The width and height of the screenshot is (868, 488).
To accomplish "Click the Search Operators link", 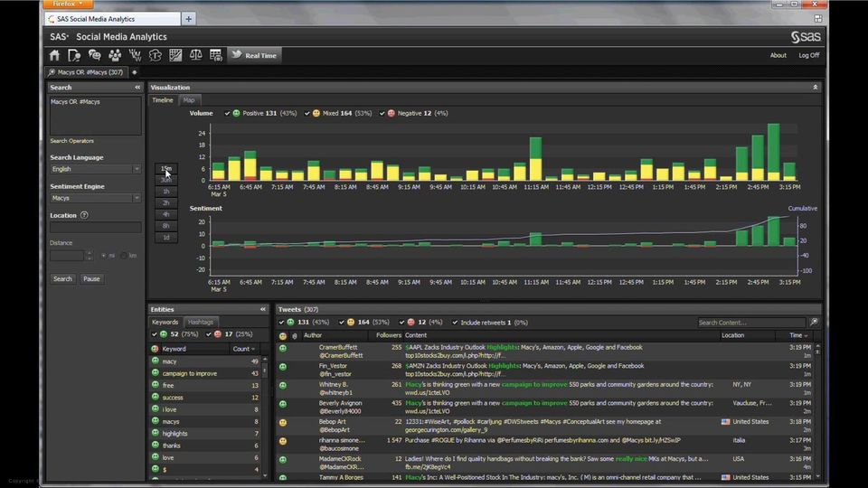I will (71, 141).
